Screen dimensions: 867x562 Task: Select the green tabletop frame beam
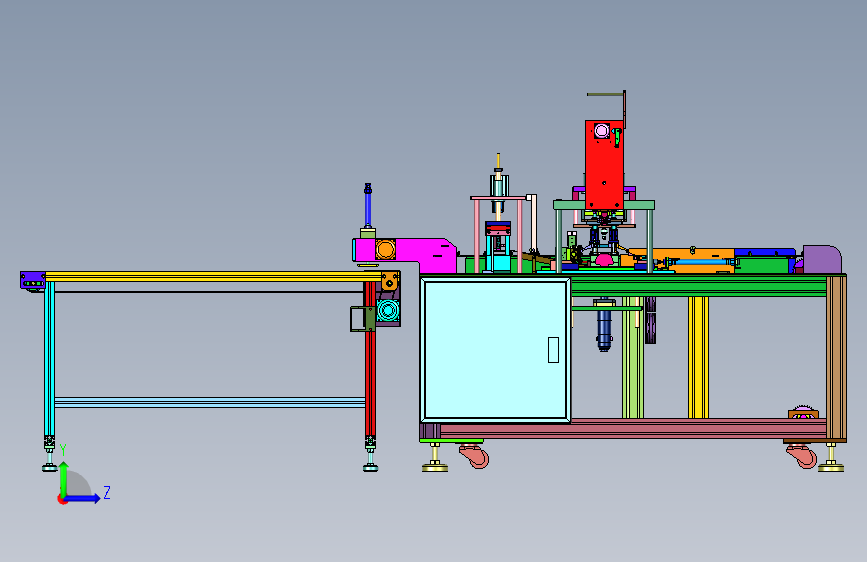tap(698, 286)
